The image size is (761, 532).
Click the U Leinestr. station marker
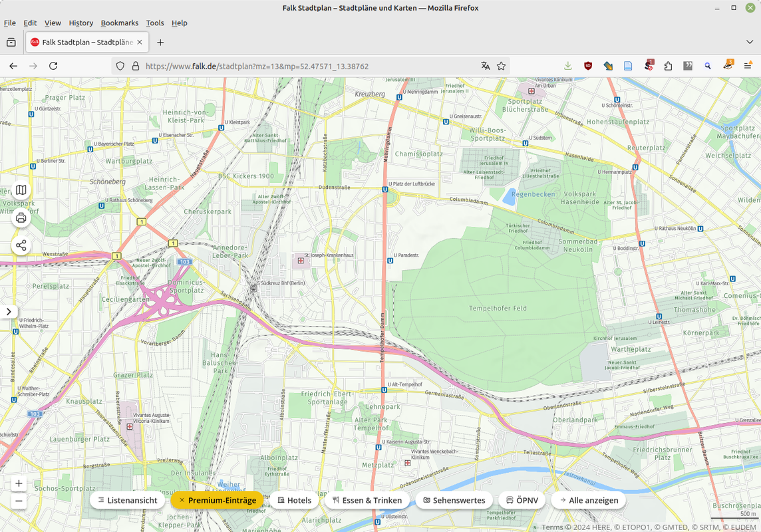(659, 317)
